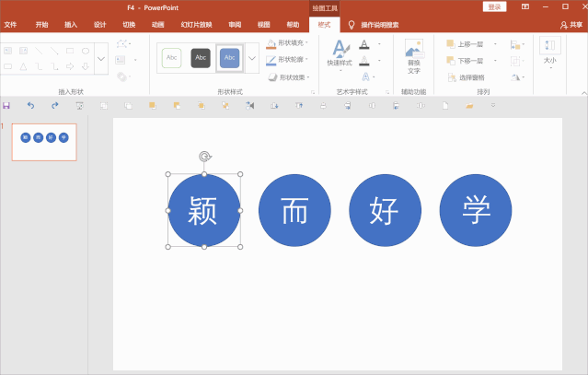Open Shape Fill (形状填充) dropdown
The image size is (588, 375).
pyautogui.click(x=289, y=43)
